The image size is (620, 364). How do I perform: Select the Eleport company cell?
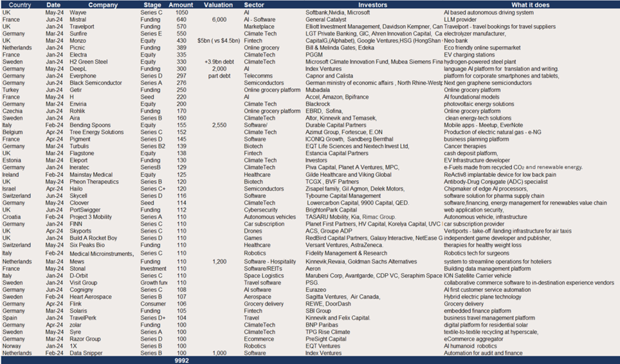click(x=78, y=161)
